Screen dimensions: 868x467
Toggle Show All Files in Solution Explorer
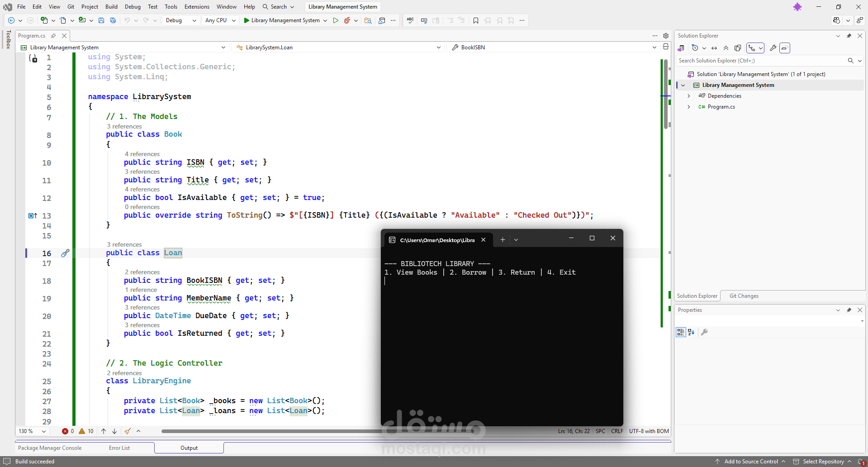pyautogui.click(x=738, y=48)
